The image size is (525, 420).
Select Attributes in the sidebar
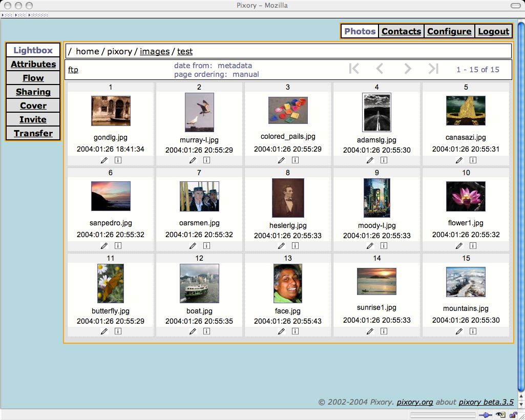pyautogui.click(x=33, y=64)
